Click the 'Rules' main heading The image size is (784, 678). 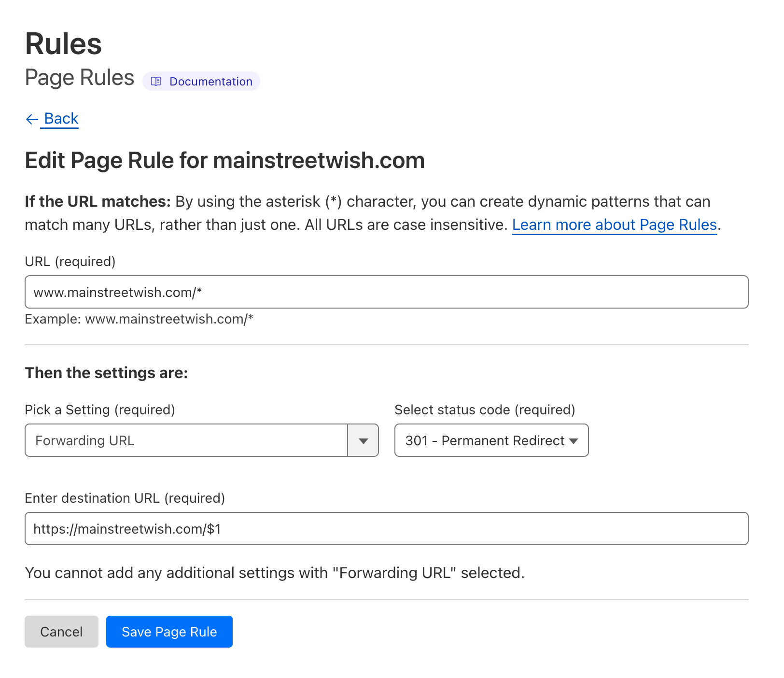[x=63, y=44]
